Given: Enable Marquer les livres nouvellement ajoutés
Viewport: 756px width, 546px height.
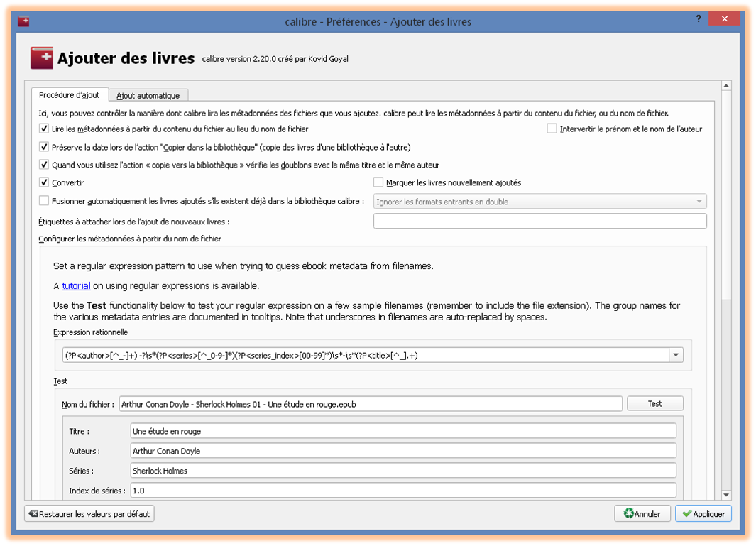Looking at the screenshot, I should click(x=378, y=182).
